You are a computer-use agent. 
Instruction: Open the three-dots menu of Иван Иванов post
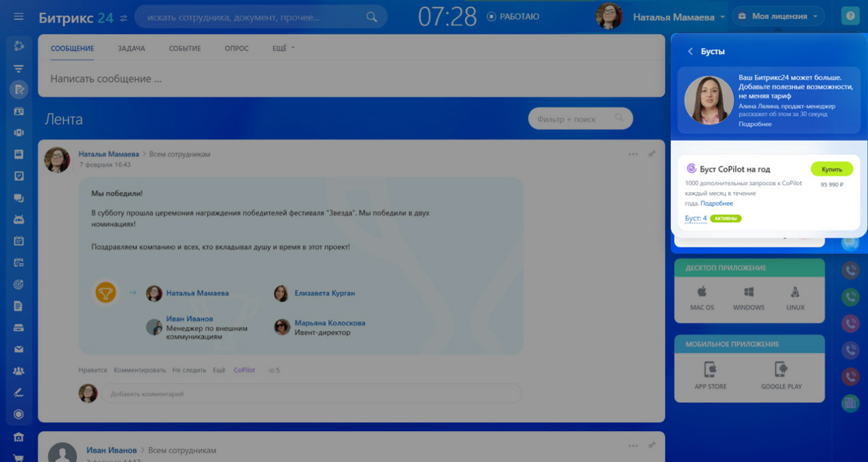(x=633, y=446)
